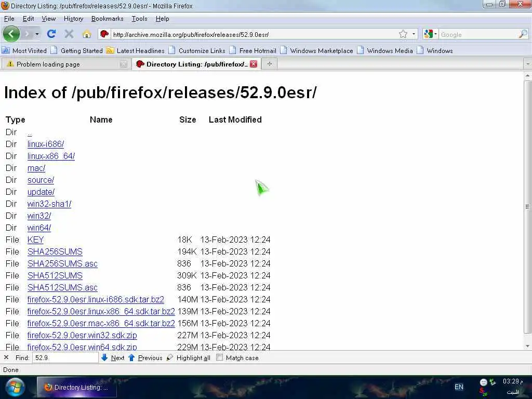Open the SHA256SUMS.asc file link

(x=62, y=263)
